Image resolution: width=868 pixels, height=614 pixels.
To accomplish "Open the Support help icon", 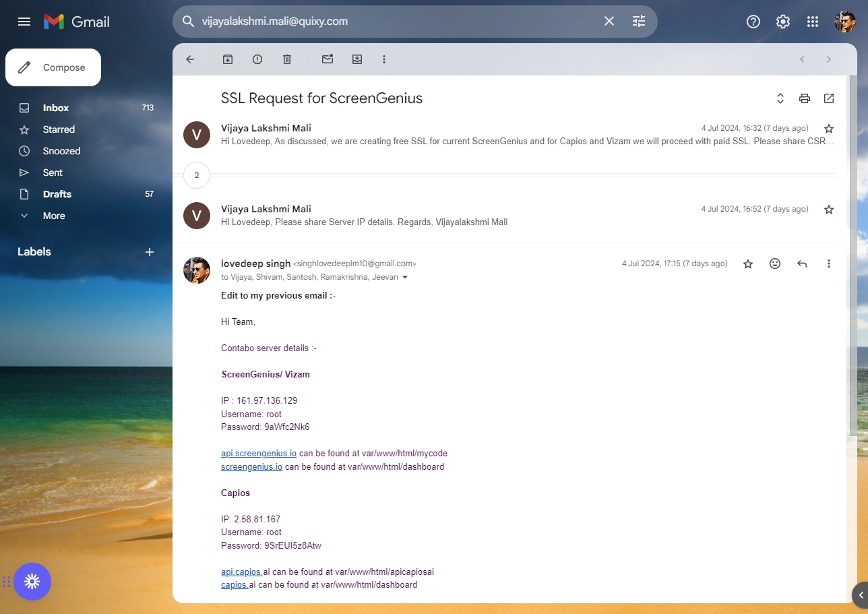I will [x=753, y=22].
